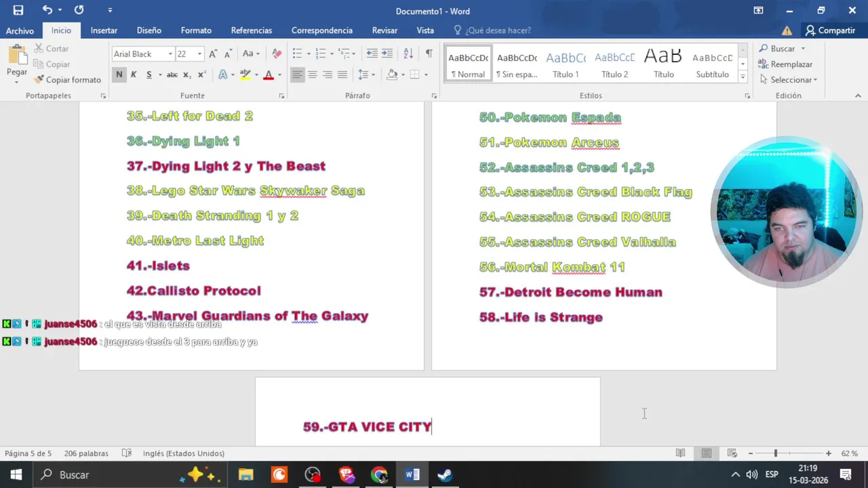Open text effects glowing A
This screenshot has height=488, width=868.
[223, 75]
